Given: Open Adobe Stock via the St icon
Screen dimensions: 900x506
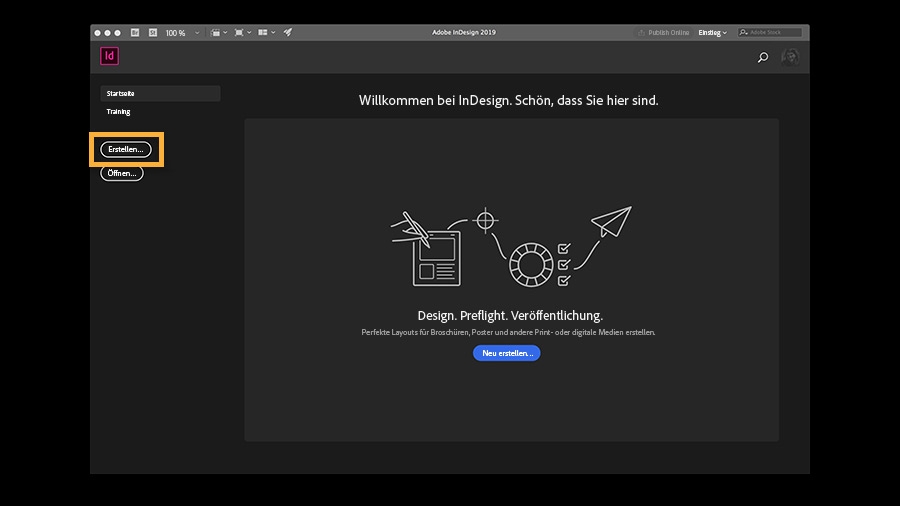Looking at the screenshot, I should coord(153,33).
